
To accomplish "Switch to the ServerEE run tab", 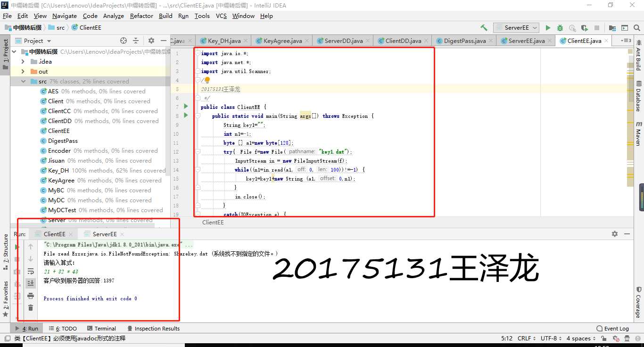I will (x=105, y=234).
